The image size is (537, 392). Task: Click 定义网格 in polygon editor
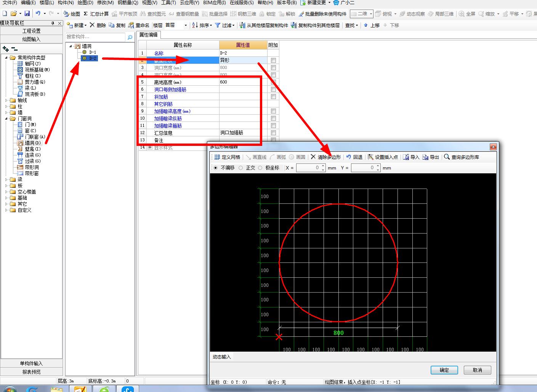coord(227,157)
